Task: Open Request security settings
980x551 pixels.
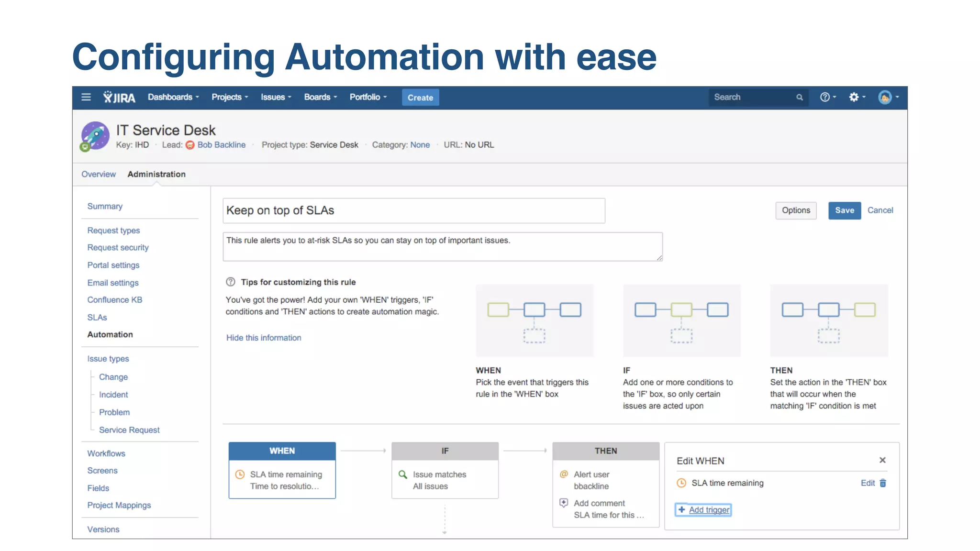Action: pos(118,248)
